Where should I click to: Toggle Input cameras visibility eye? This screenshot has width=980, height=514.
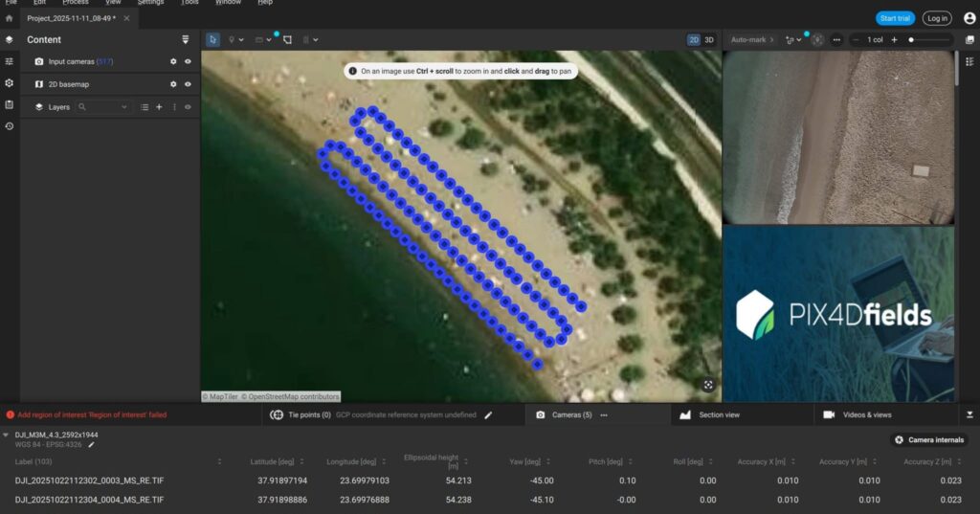pos(188,61)
